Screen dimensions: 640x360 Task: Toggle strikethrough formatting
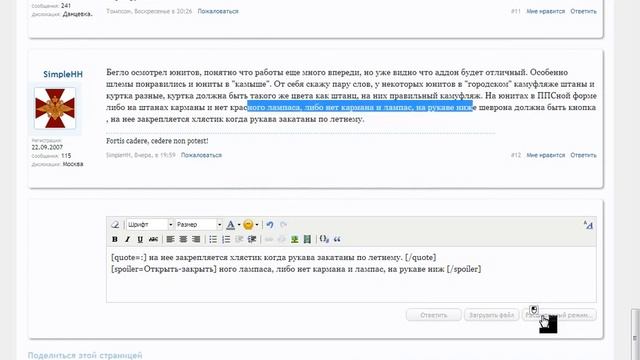click(153, 239)
